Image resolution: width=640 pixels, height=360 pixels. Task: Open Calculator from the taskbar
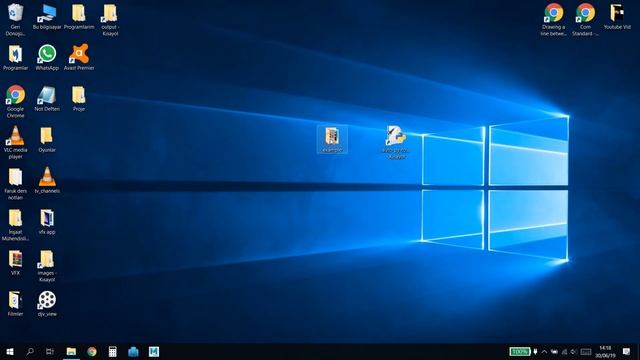pos(113,351)
